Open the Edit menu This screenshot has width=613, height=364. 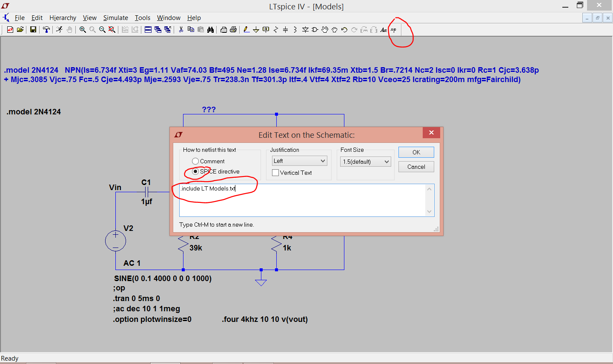[x=37, y=18]
